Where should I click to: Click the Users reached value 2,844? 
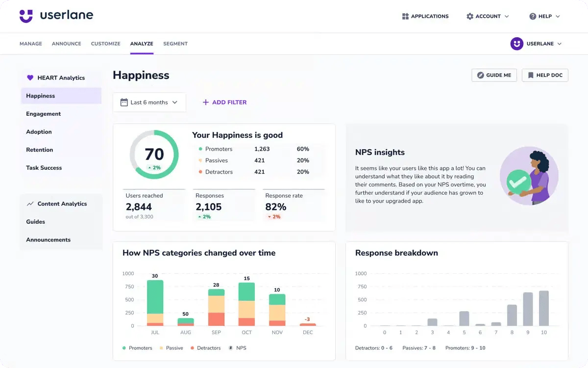coord(139,207)
